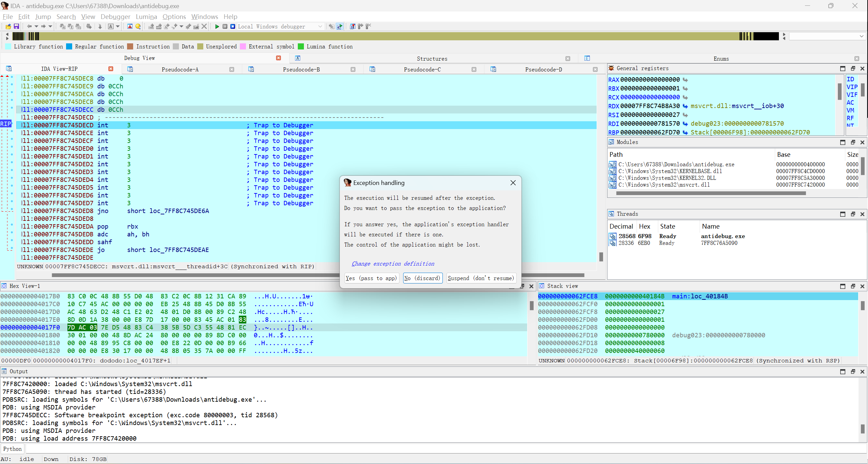Click the Library function color swatch

[x=8, y=47]
